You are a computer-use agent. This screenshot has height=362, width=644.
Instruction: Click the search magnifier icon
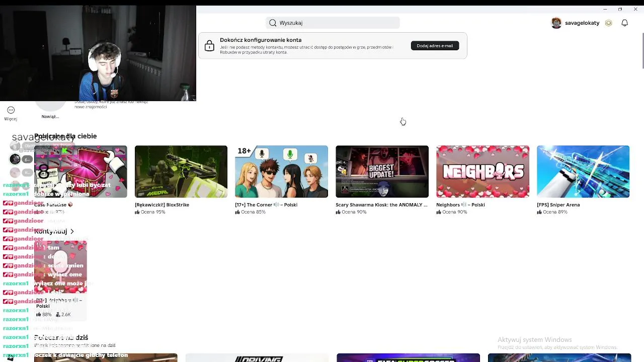273,23
